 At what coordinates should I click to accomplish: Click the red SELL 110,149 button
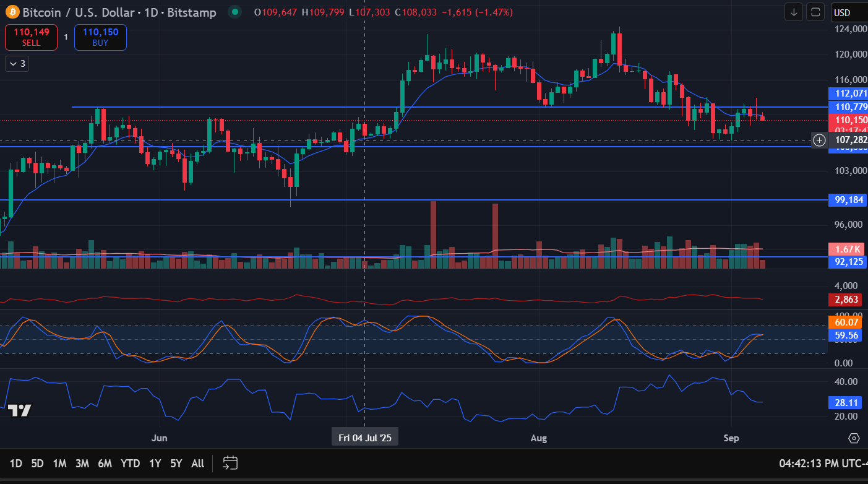pos(32,37)
